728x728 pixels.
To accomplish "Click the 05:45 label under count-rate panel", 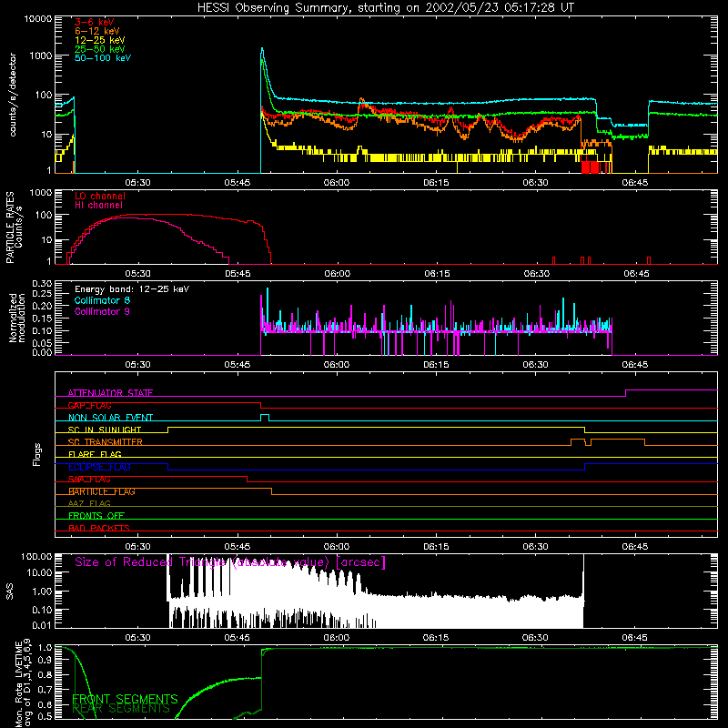I will [x=238, y=183].
